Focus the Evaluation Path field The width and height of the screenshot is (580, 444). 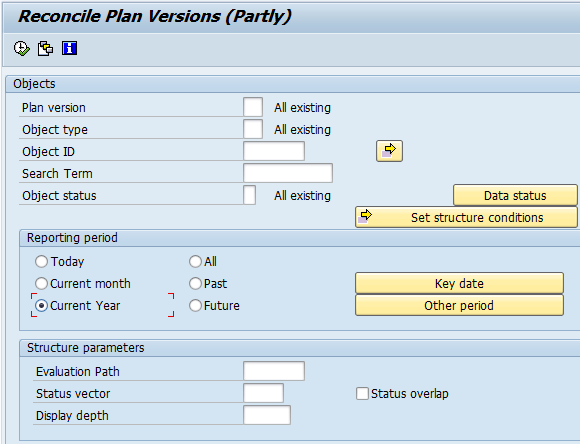274,371
